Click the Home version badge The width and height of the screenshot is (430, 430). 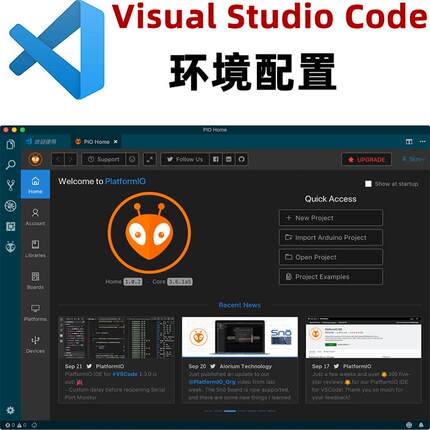point(133,282)
